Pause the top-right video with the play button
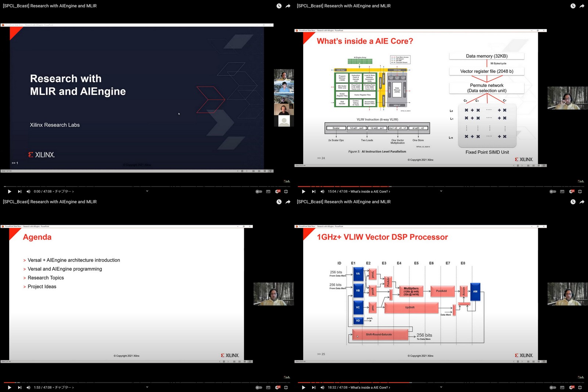 tap(303, 191)
